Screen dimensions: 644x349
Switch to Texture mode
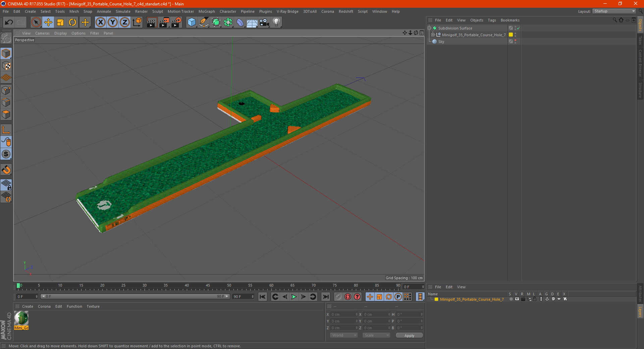point(6,66)
